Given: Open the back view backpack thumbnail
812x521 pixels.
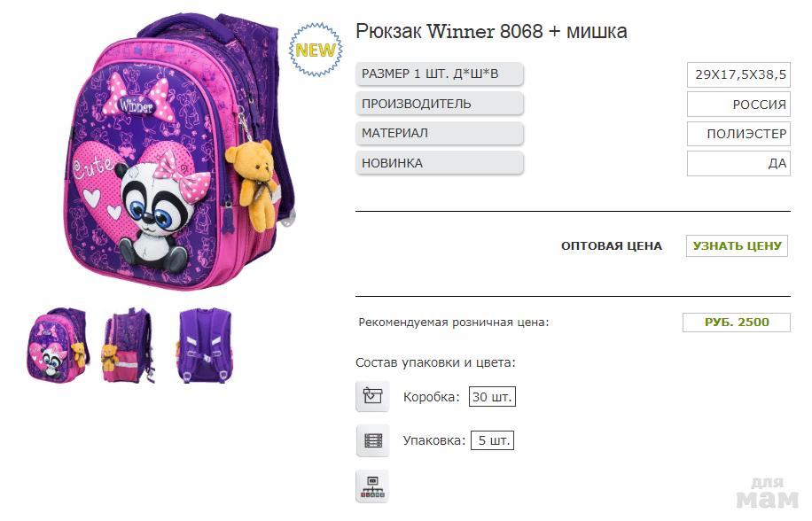Looking at the screenshot, I should click(x=205, y=346).
